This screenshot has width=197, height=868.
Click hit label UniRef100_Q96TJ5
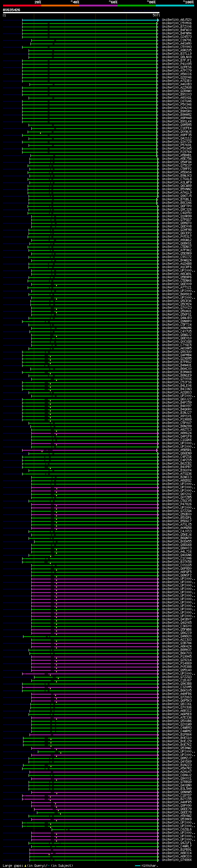177,196
